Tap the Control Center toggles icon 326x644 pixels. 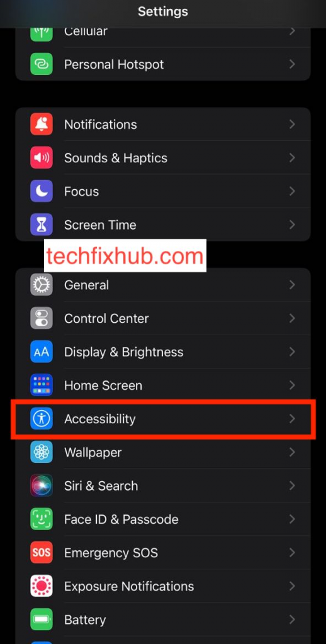(41, 318)
